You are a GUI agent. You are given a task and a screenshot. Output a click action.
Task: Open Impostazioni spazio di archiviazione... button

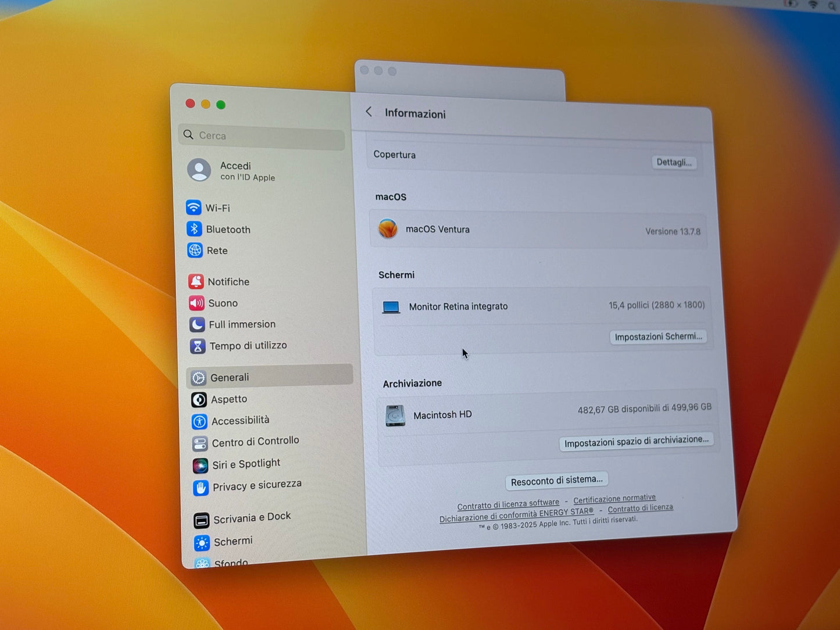pyautogui.click(x=637, y=441)
